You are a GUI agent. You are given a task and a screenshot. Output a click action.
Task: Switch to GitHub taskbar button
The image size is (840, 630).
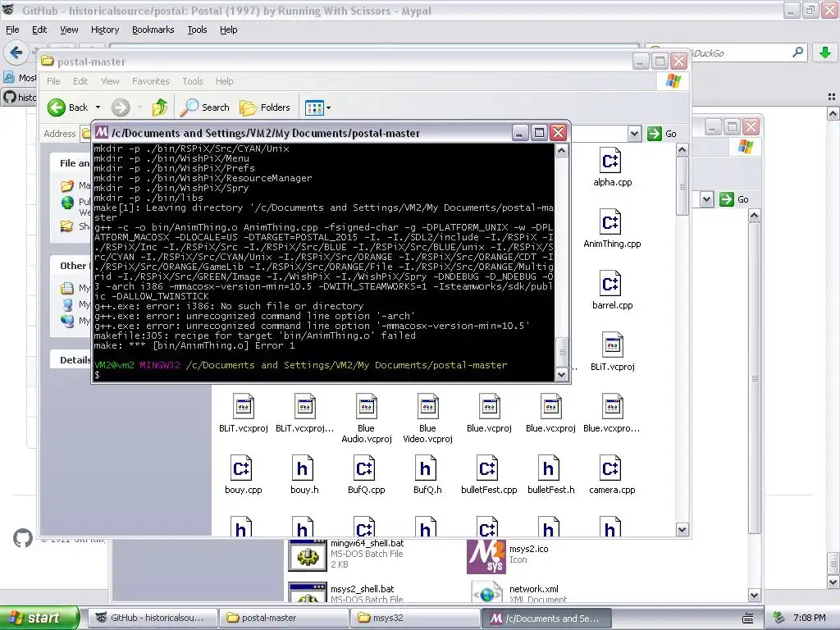point(152,619)
